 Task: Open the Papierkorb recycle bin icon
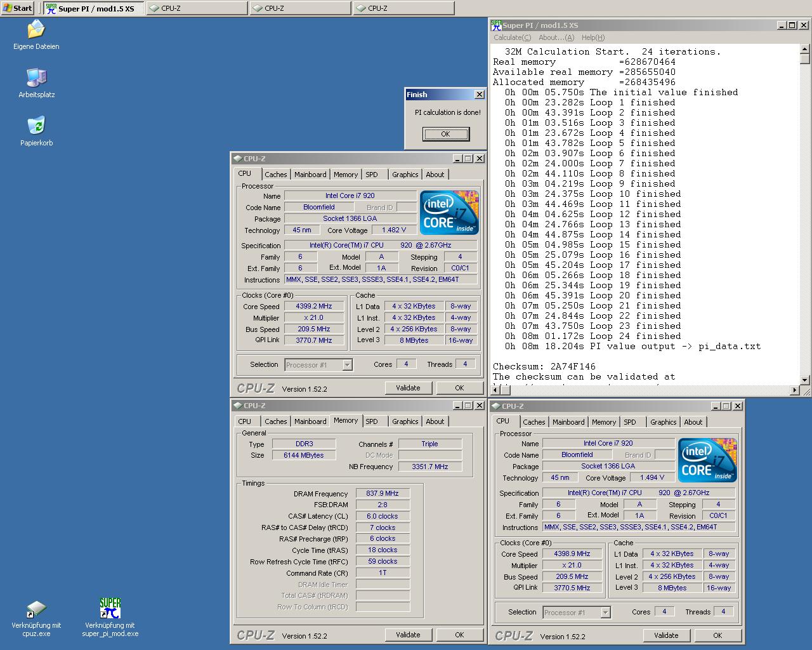click(36, 126)
